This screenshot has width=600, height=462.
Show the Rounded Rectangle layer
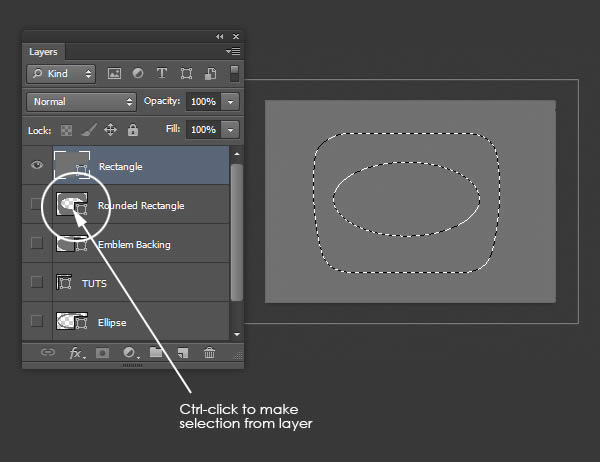pos(36,204)
